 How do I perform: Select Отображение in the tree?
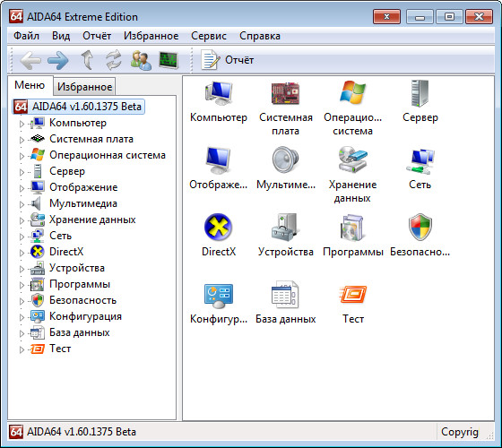click(83, 187)
